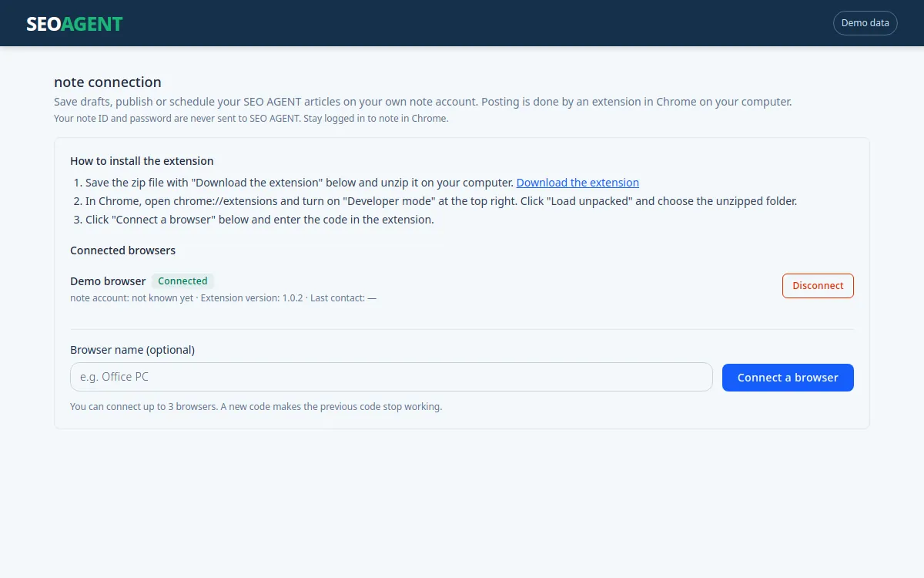Screen dimensions: 924x578
Task: Click the green Connected status badge
Action: click(x=182, y=281)
